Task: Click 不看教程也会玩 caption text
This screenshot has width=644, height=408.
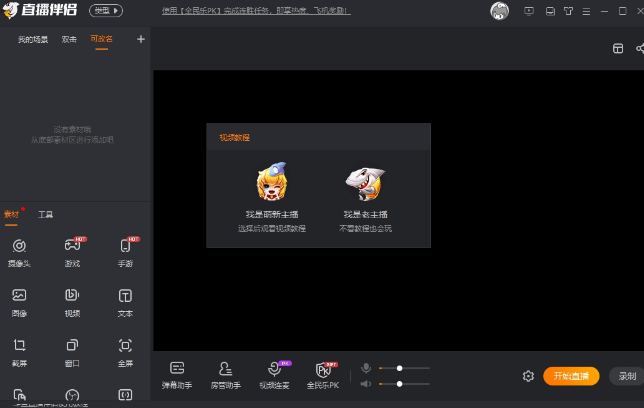Action: (365, 228)
